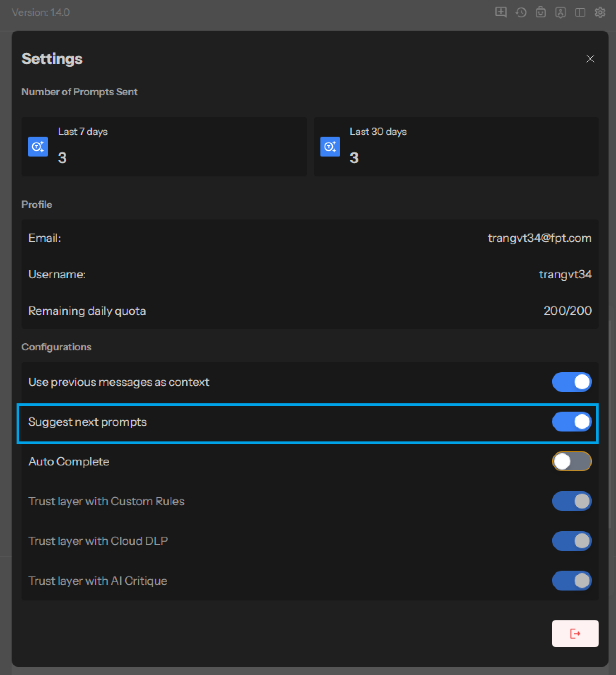This screenshot has height=675, width=616.
Task: Toggle Trust layer with Cloud DLP
Action: tap(572, 541)
